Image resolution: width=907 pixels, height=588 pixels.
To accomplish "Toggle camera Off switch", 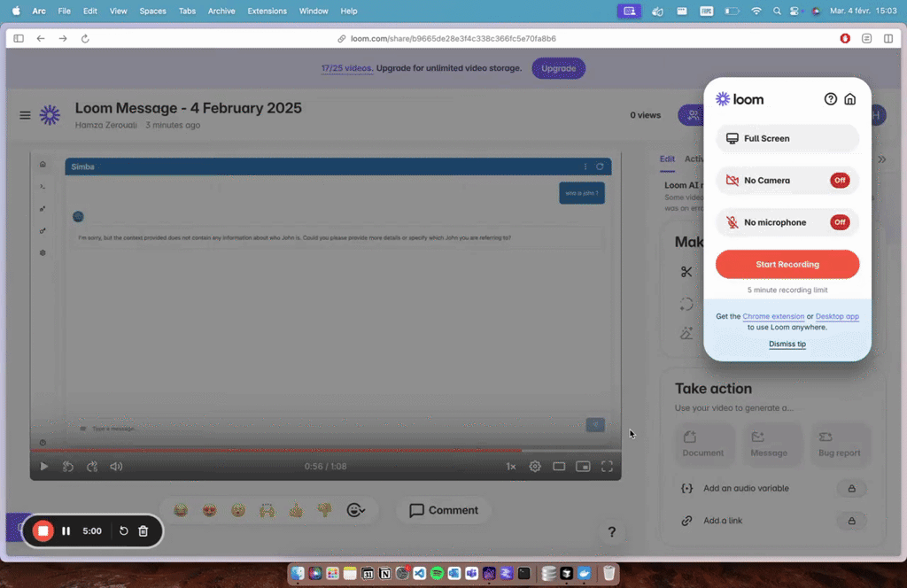I will coord(840,181).
